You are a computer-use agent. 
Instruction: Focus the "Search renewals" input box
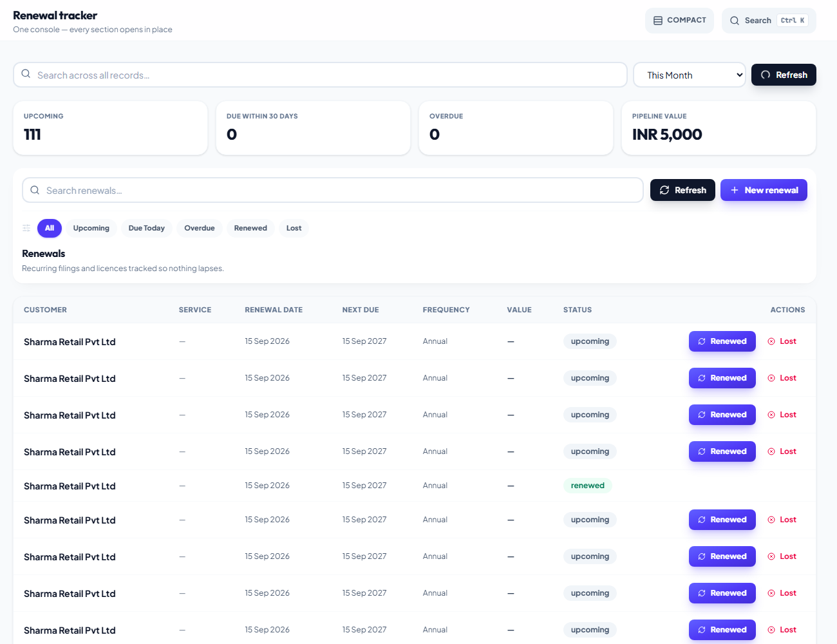coord(333,190)
